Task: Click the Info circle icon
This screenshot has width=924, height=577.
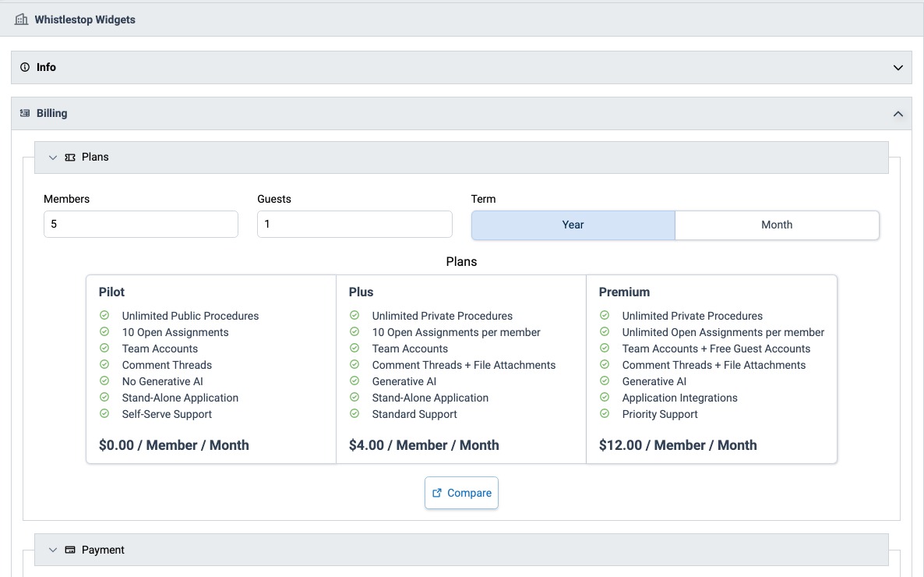Action: [x=25, y=67]
